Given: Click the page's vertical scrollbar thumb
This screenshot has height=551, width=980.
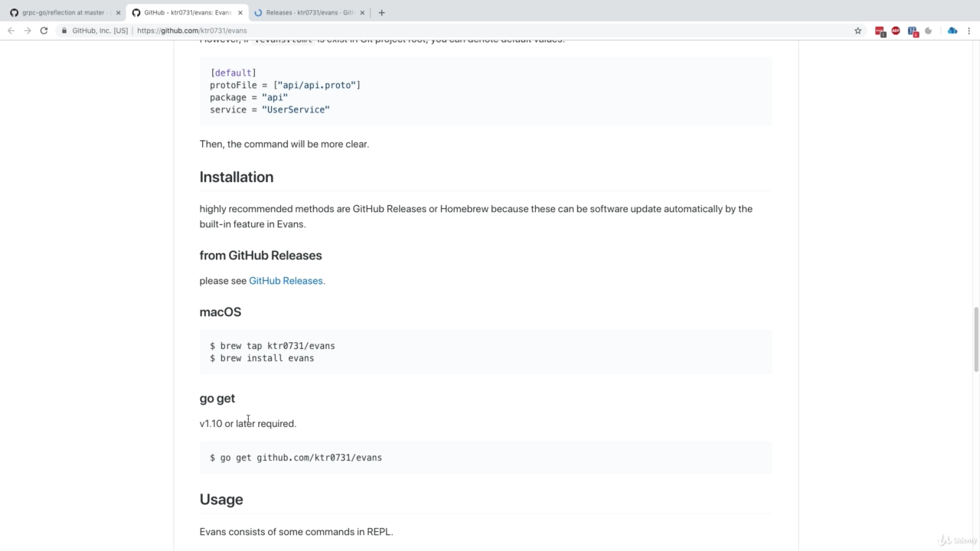Looking at the screenshot, I should pyautogui.click(x=975, y=338).
